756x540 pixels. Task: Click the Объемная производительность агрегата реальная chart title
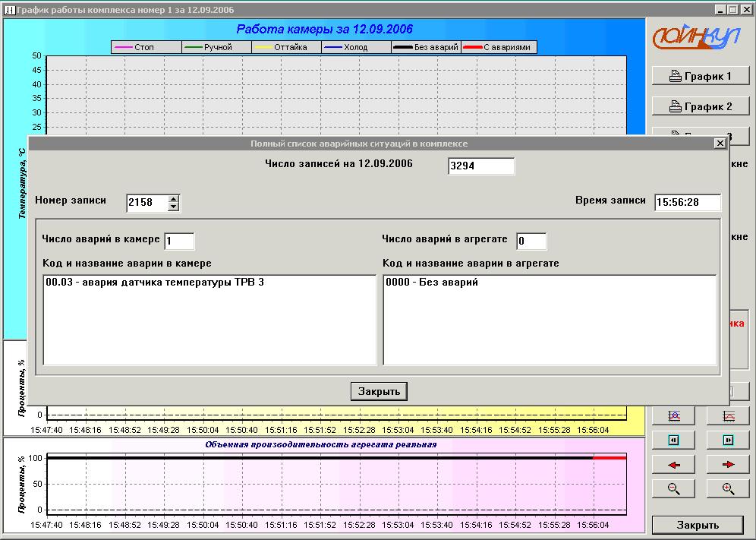point(320,444)
